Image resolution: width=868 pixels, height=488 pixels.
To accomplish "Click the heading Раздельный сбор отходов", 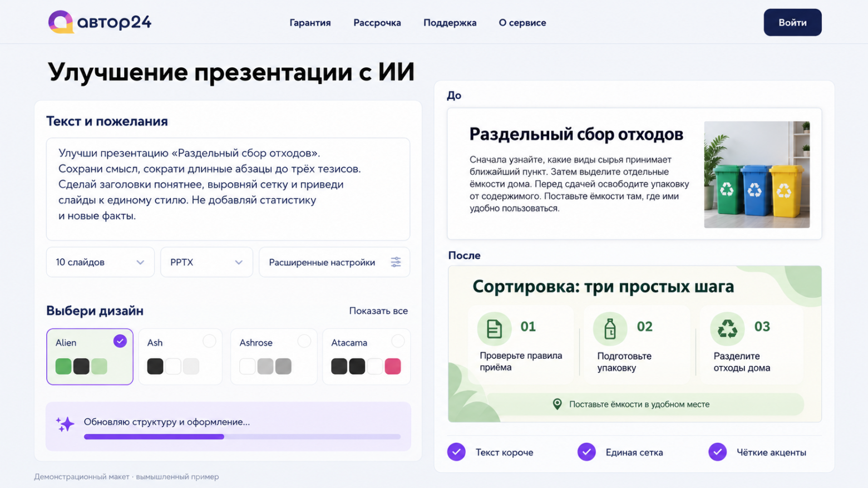I will pyautogui.click(x=576, y=134).
